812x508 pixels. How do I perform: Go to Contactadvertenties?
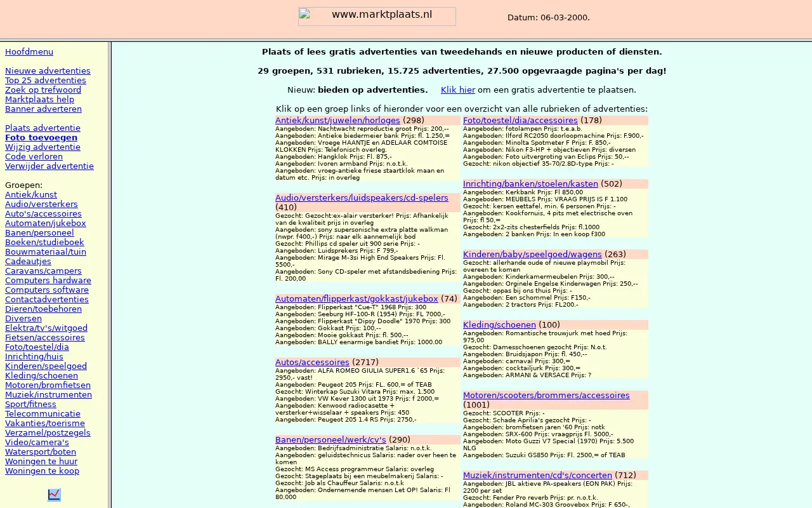tap(47, 299)
